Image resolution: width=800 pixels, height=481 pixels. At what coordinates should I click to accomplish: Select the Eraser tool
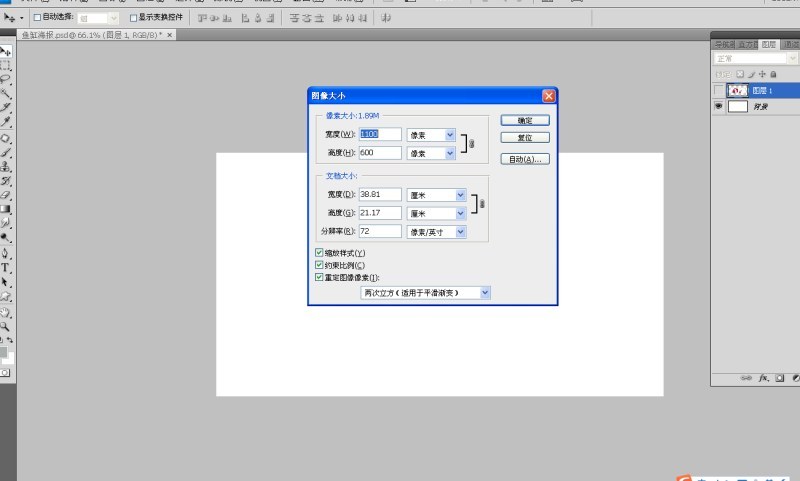(x=6, y=194)
